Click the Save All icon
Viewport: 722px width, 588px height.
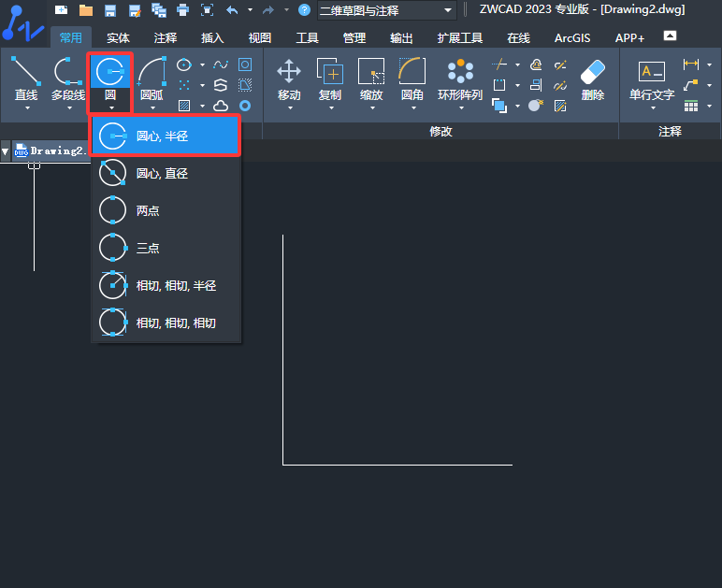pos(159,10)
